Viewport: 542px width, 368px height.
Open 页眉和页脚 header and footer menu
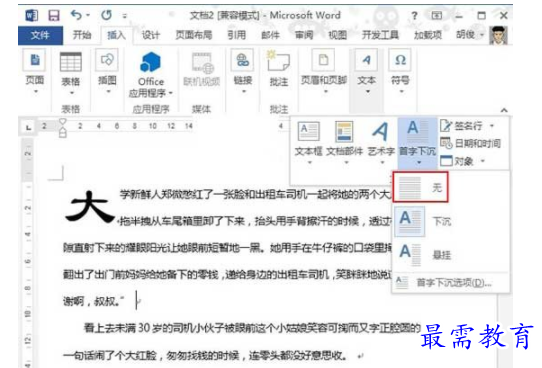pos(324,72)
